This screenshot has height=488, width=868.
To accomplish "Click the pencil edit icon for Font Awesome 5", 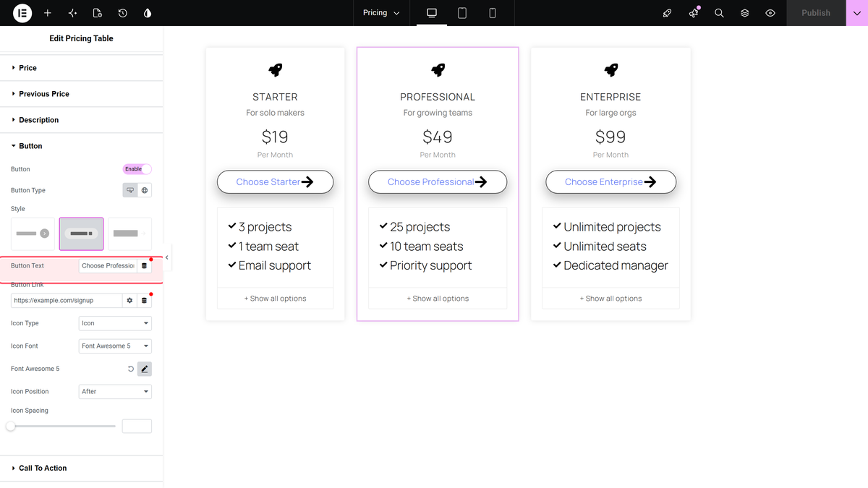I will coord(145,369).
